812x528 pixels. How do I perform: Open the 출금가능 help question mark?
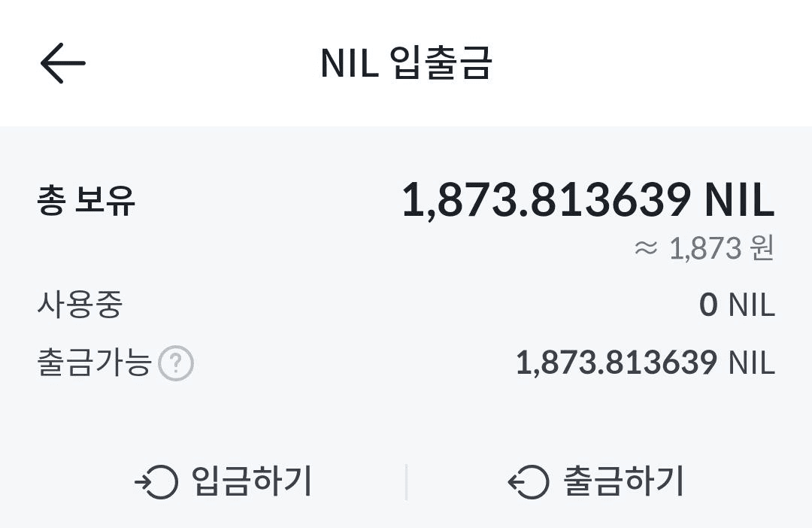click(x=176, y=365)
